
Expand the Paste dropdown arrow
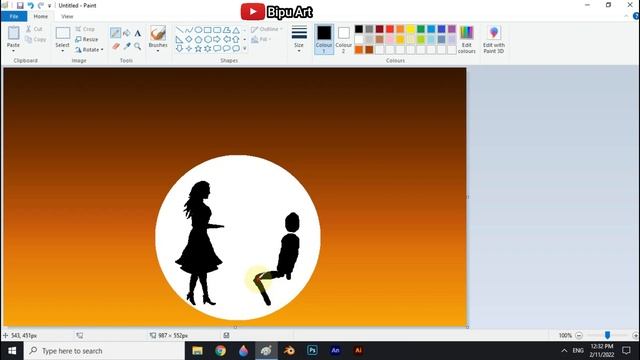[13, 51]
